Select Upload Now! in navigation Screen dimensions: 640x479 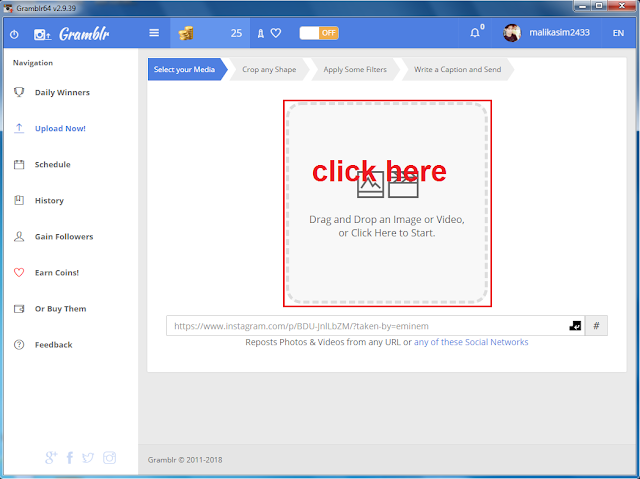pos(60,129)
